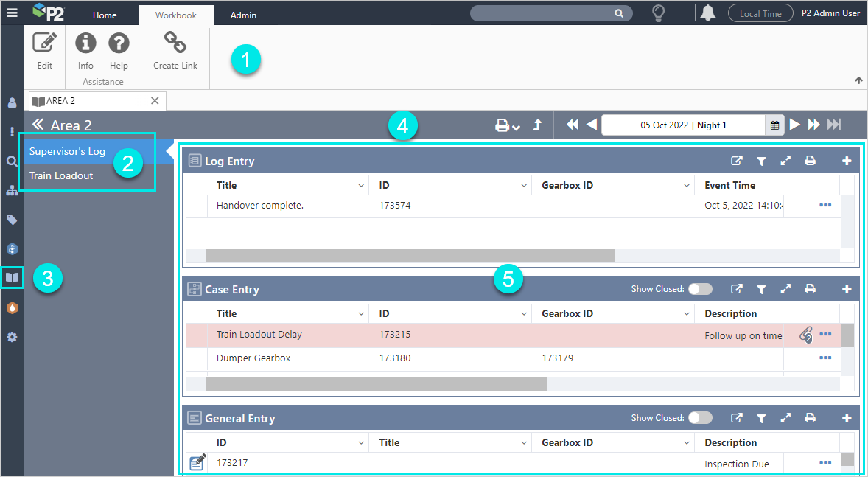Select the Home ribbon tab
Image resolution: width=868 pixels, height=477 pixels.
(x=105, y=15)
